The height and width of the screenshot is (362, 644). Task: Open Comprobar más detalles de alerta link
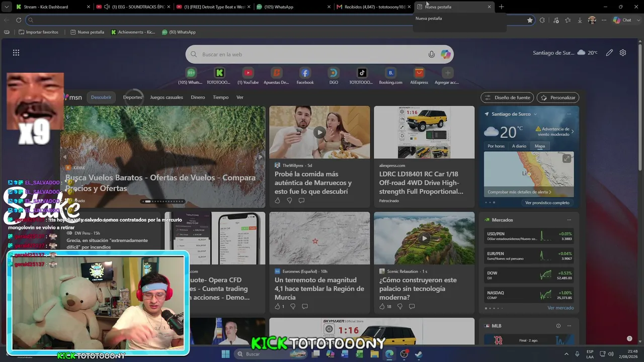click(519, 192)
